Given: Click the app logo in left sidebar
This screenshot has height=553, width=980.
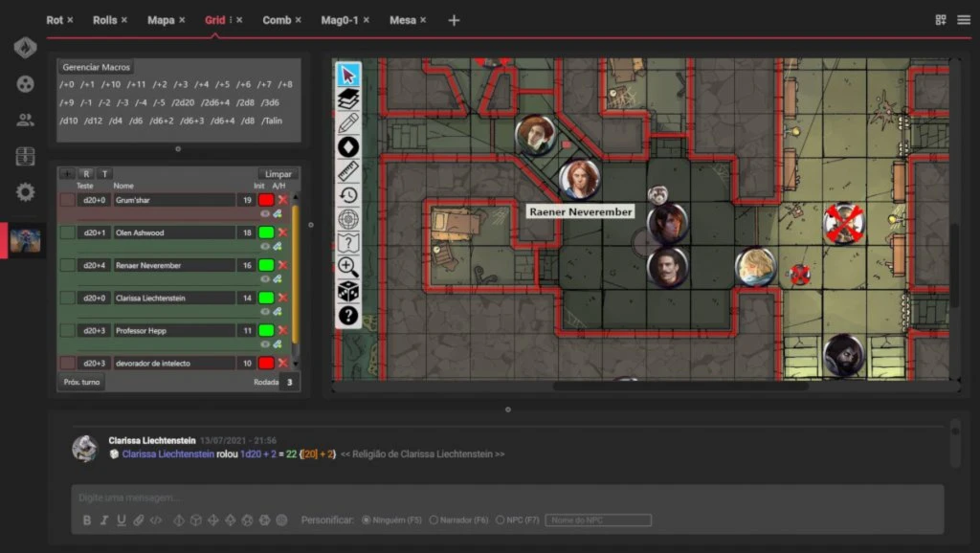Looking at the screenshot, I should point(25,48).
